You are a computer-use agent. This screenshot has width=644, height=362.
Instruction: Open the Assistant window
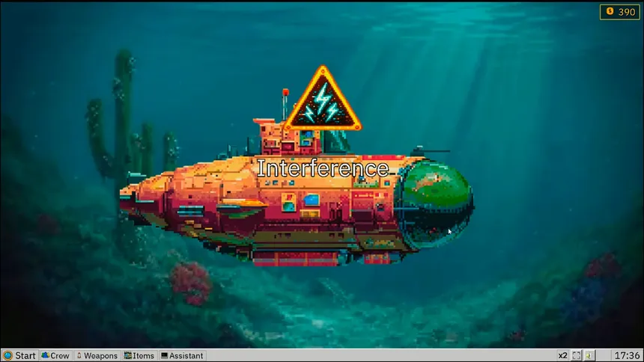click(182, 355)
